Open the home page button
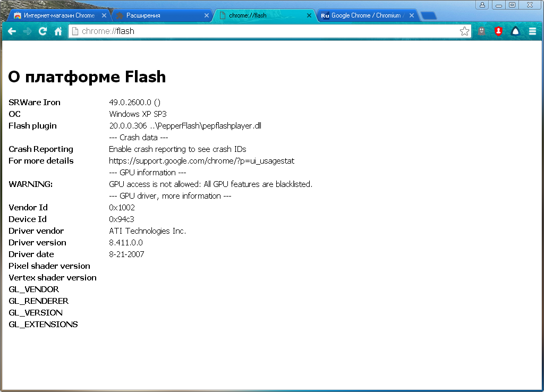This screenshot has height=392, width=544. tap(58, 31)
